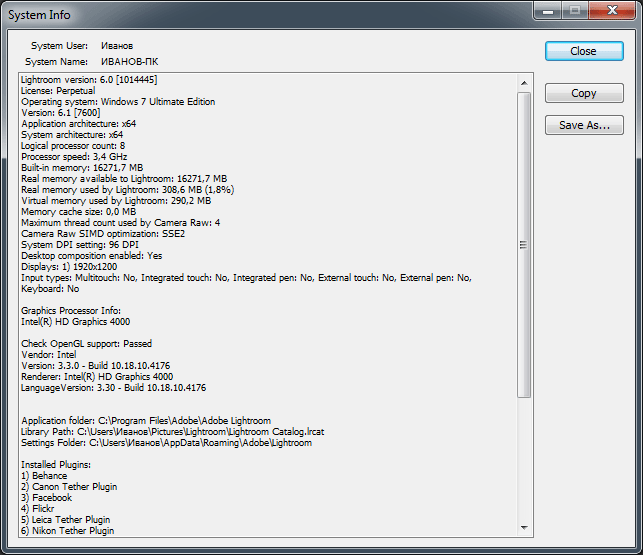The height and width of the screenshot is (555, 643).
Task: Click the 'System DPI setting: 96 DPI' line
Action: (80, 245)
